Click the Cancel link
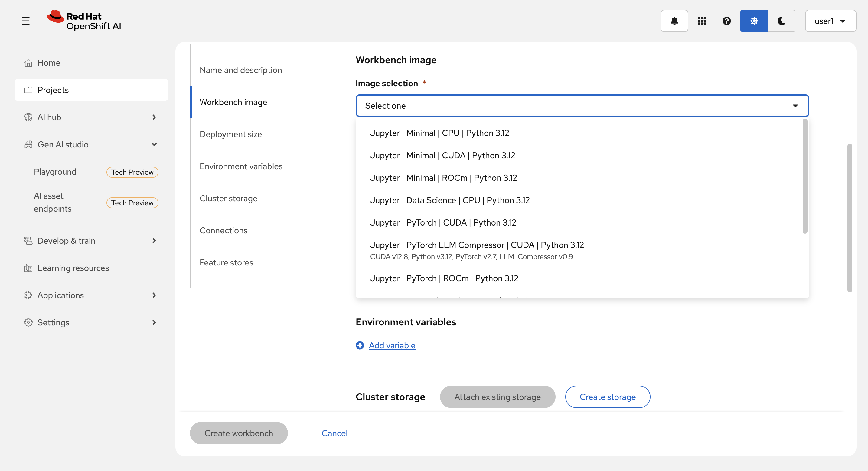The image size is (868, 471). [x=334, y=433]
